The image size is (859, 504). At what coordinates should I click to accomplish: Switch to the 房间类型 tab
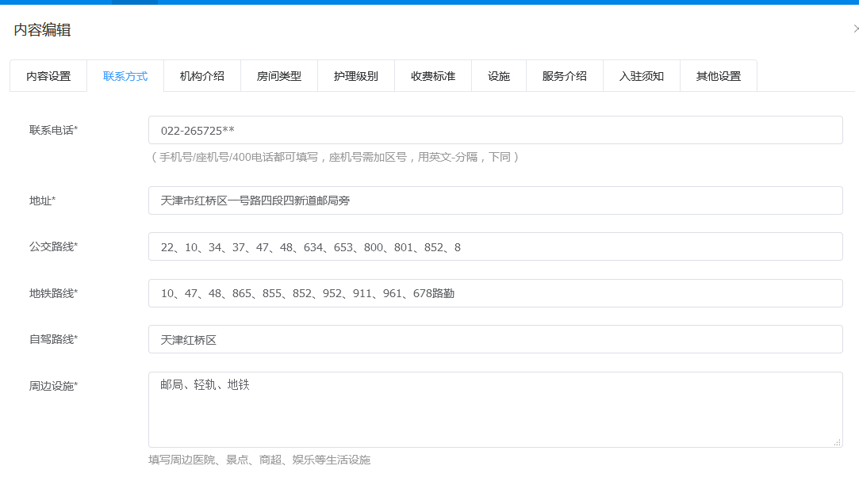(x=279, y=75)
